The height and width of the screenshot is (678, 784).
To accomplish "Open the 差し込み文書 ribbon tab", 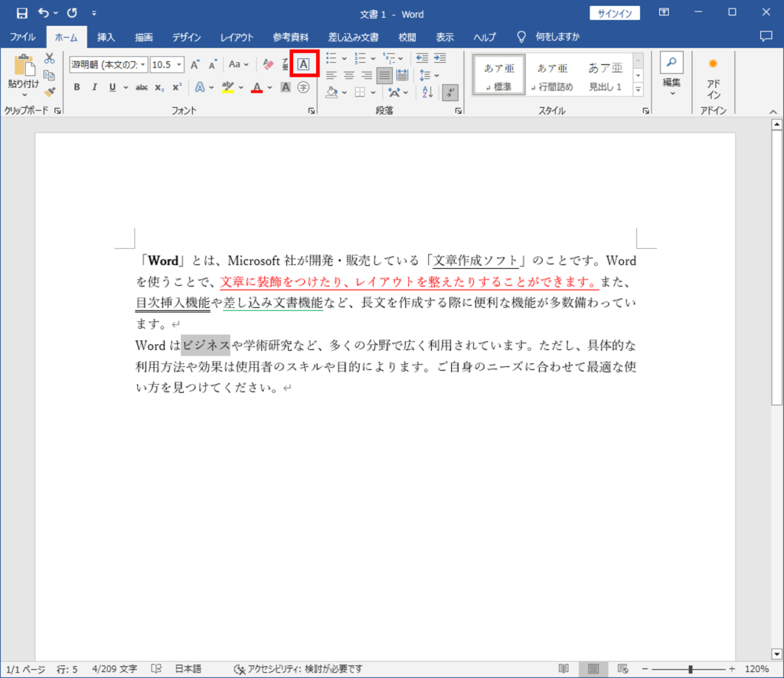I will point(353,36).
